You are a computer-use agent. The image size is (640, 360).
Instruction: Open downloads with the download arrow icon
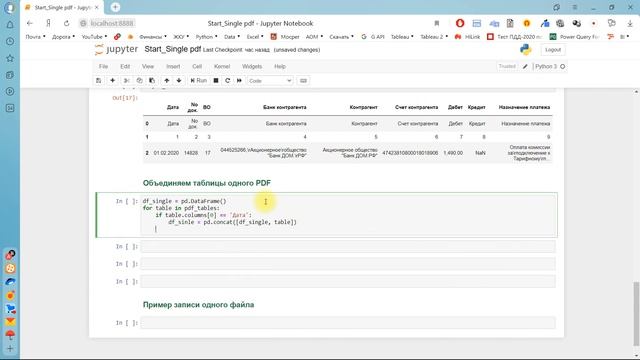630,23
